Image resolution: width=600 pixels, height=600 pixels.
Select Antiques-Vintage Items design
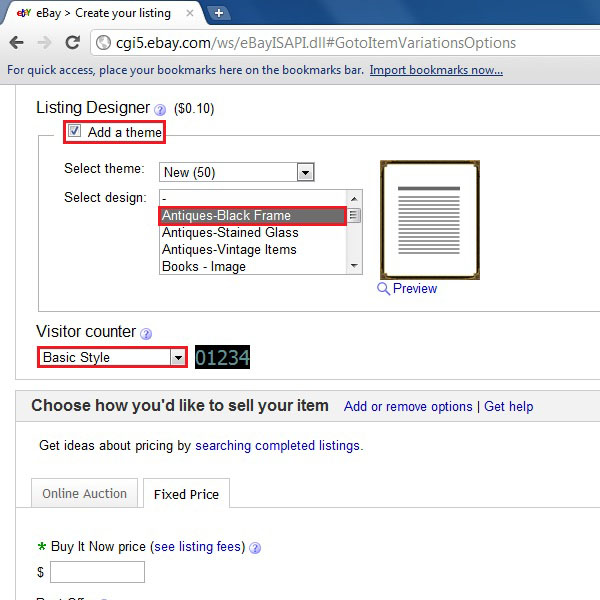pos(253,249)
